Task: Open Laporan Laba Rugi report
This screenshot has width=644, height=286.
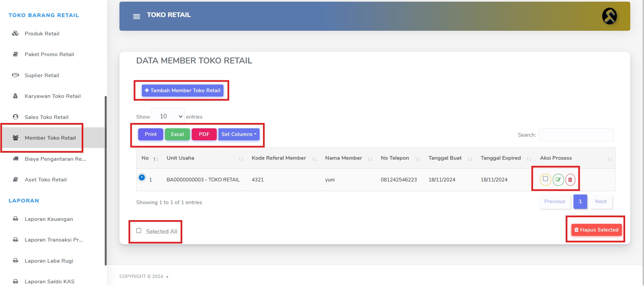Action: 49,261
